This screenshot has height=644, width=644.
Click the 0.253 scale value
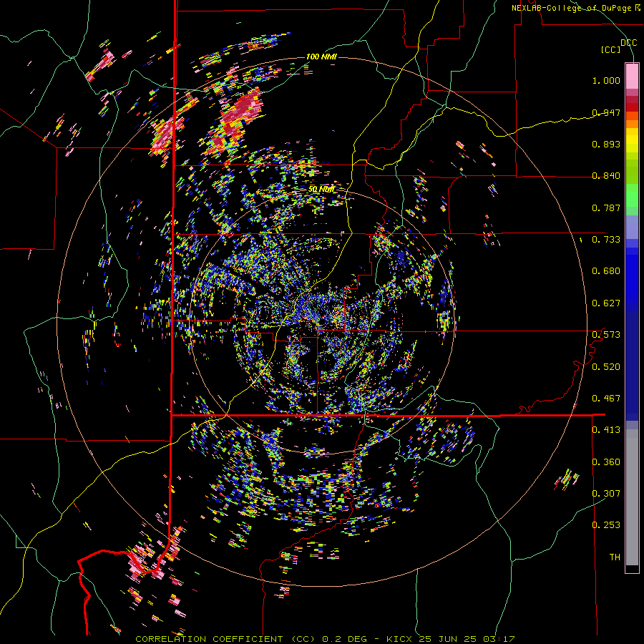coord(606,525)
